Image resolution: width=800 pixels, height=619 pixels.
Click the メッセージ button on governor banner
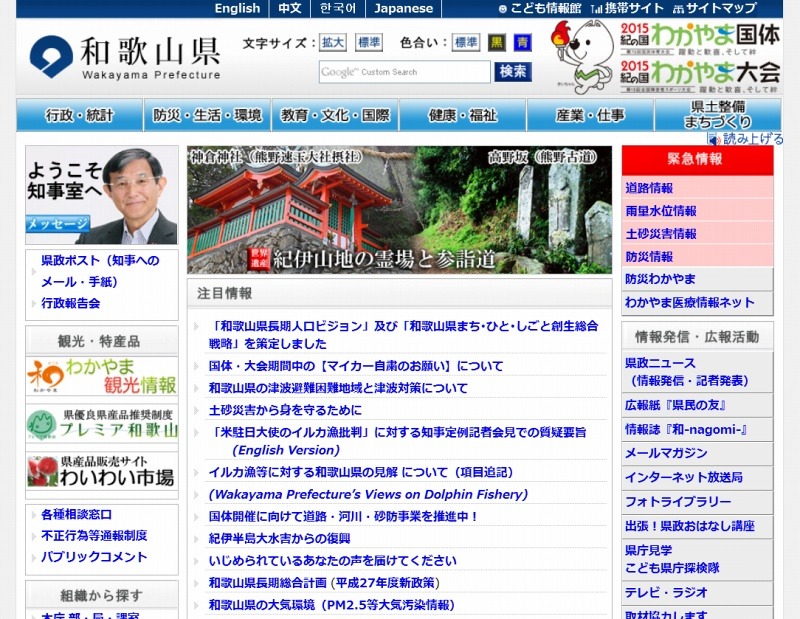58,224
